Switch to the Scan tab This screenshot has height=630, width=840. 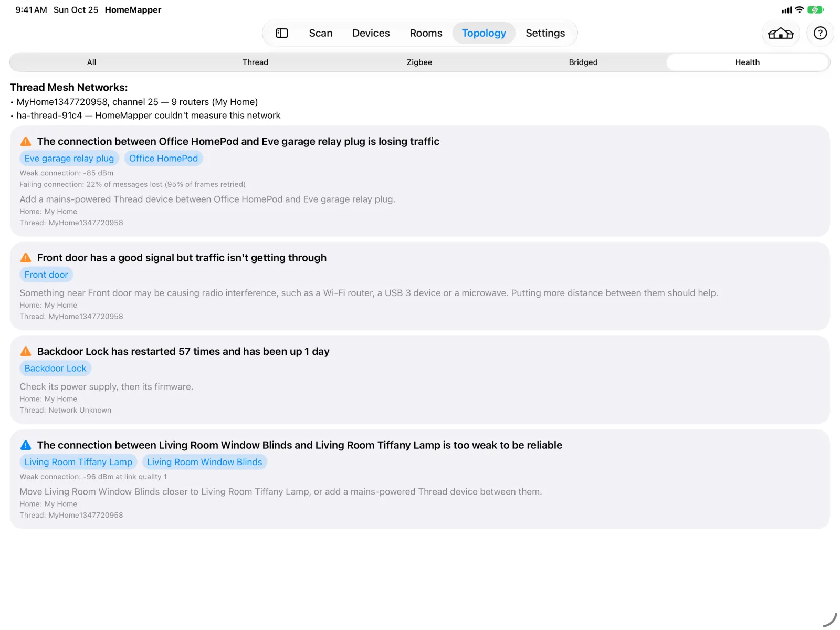pos(321,33)
